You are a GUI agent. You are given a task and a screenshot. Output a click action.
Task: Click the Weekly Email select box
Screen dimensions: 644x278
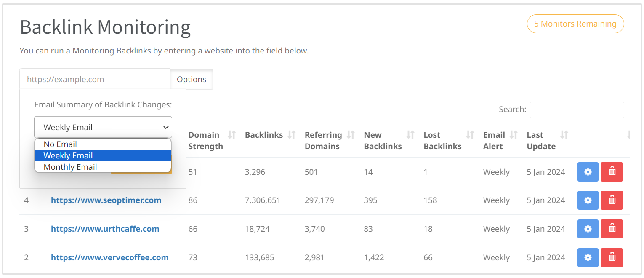point(103,127)
